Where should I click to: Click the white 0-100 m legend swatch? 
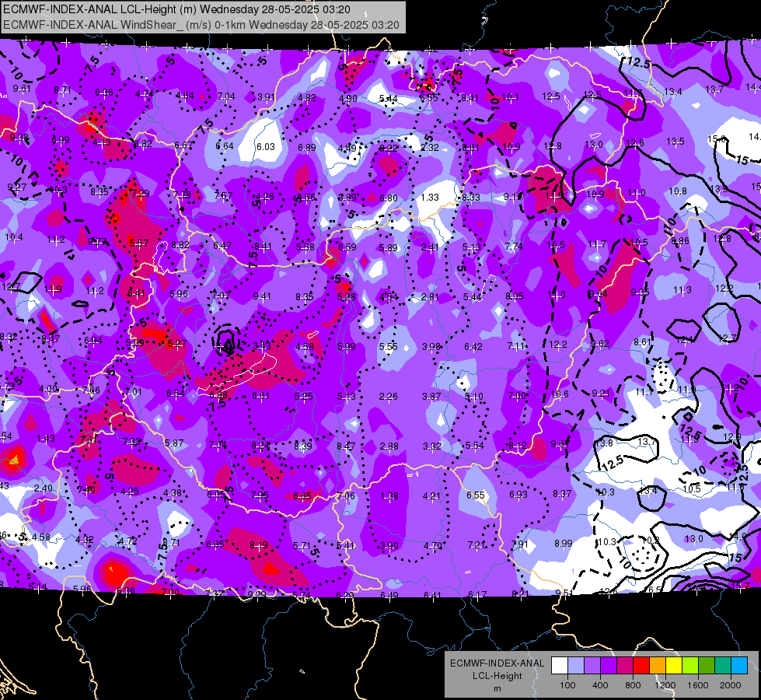[560, 665]
